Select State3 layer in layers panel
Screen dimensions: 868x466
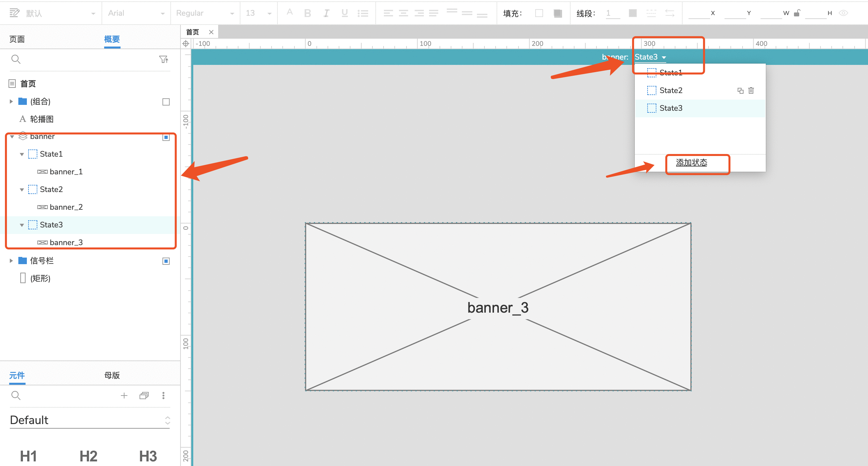point(52,225)
